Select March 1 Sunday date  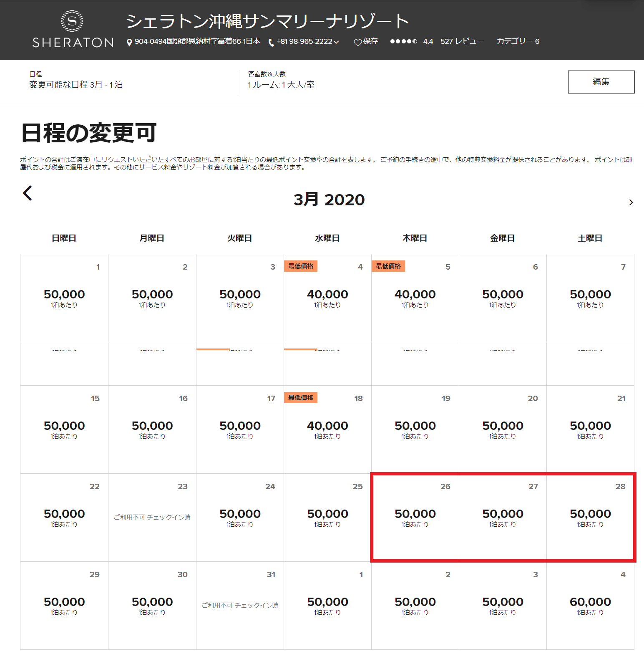point(64,298)
